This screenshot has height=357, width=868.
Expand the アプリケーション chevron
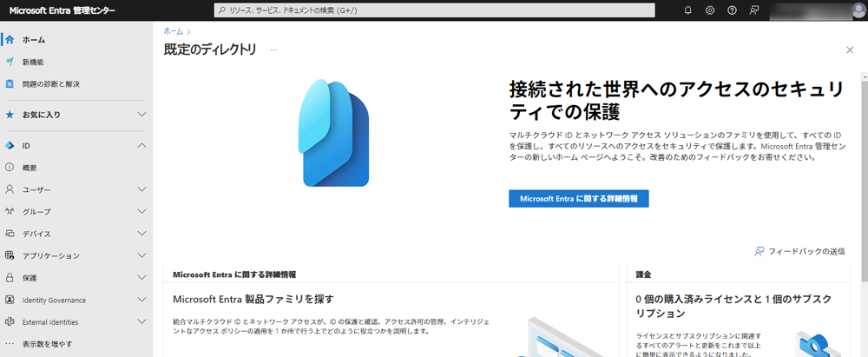tap(141, 255)
